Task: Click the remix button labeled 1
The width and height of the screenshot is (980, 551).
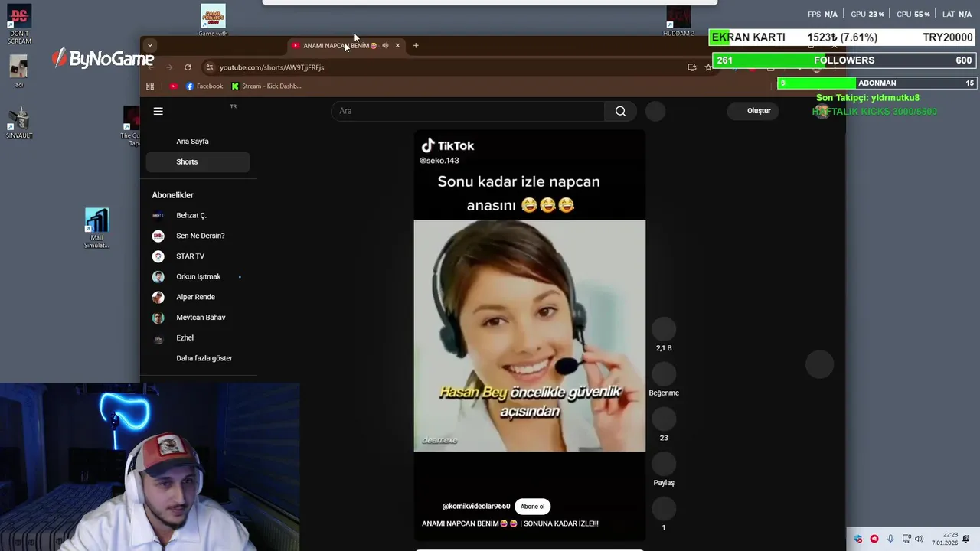Action: [x=664, y=509]
